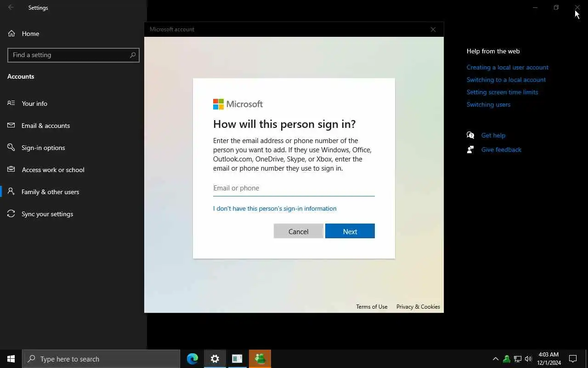Screen dimensions: 588x368
Task: Open Setting screen time limits link
Action: (503, 92)
